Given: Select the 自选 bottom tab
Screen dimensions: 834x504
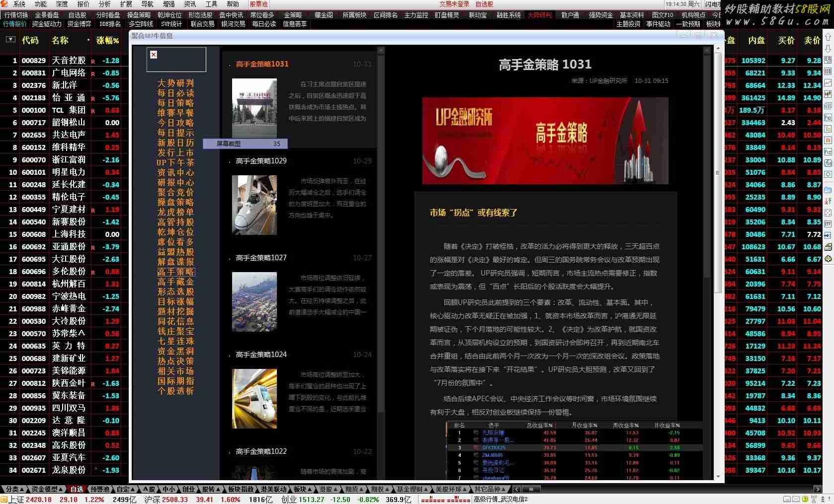Looking at the screenshot, I should pyautogui.click(x=77, y=489).
